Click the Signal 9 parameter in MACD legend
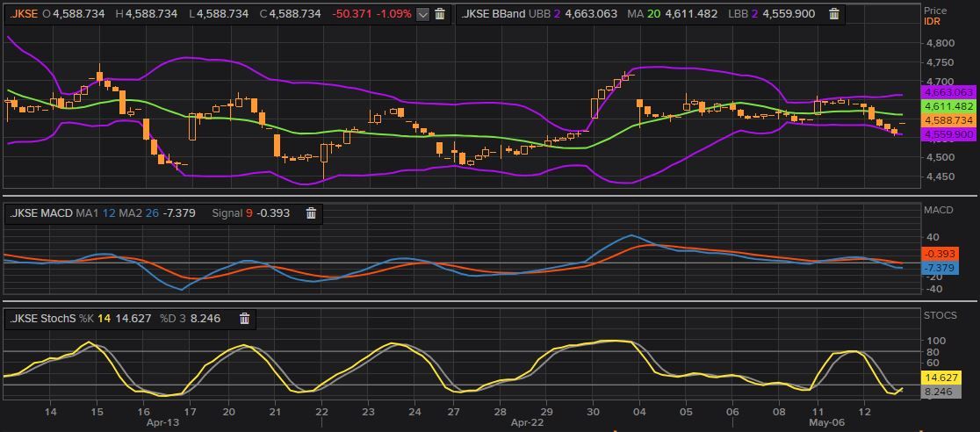Image resolution: width=980 pixels, height=432 pixels. [x=233, y=213]
